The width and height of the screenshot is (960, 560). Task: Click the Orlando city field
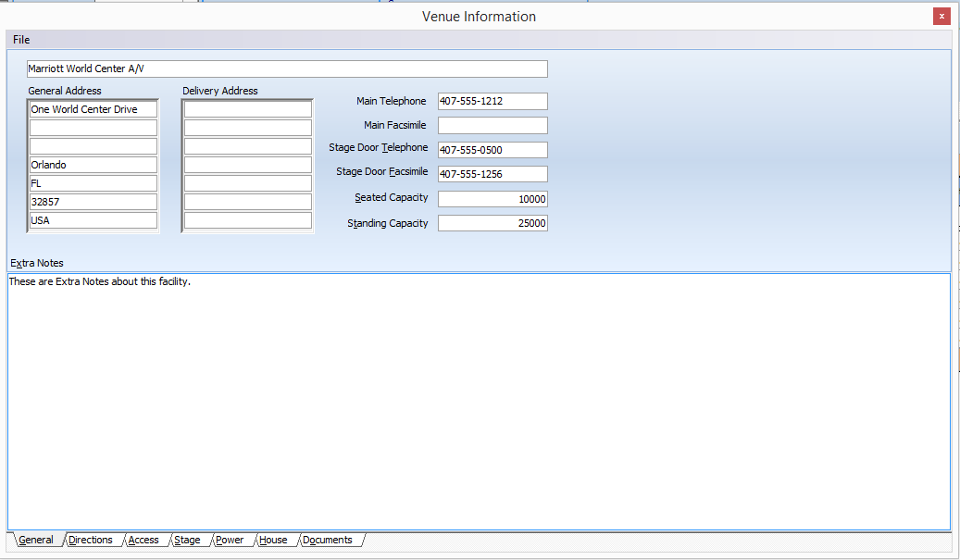[x=93, y=165]
